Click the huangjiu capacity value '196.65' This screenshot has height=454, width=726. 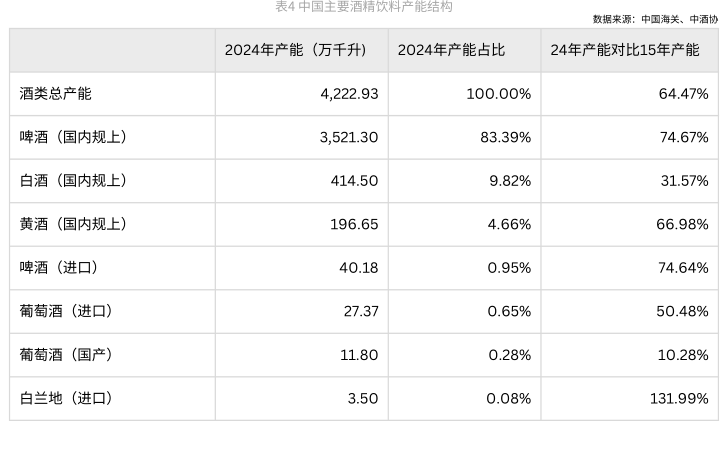click(354, 224)
